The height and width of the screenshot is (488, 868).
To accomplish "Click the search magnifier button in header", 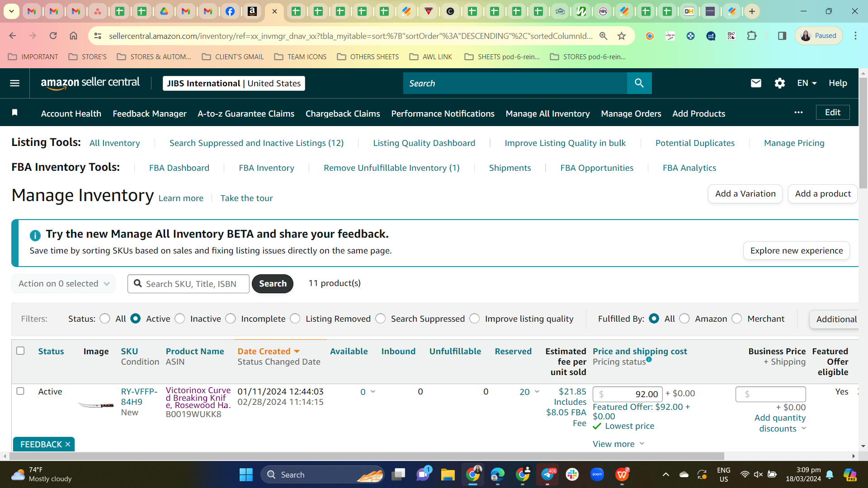I will [639, 83].
